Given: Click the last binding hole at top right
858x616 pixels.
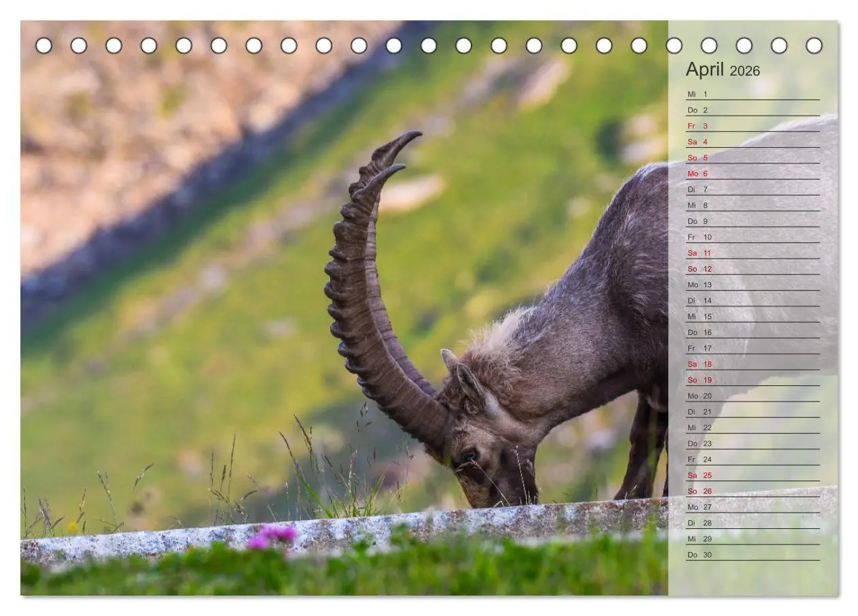Looking at the screenshot, I should (x=814, y=46).
